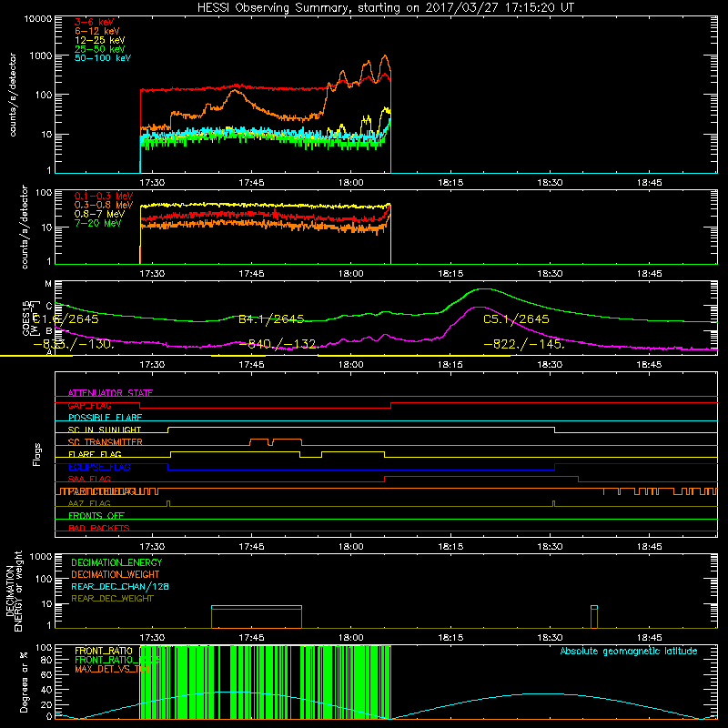728x728 pixels.
Task: Click the GOES curve peak near 18:20
Action: 484,289
